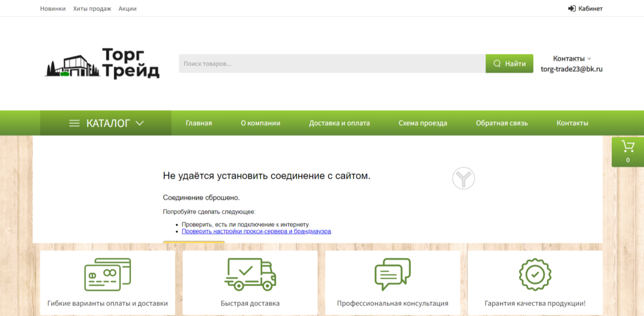
Task: Click the hamburger icon beside КАТАЛОГ
Action: click(x=75, y=123)
